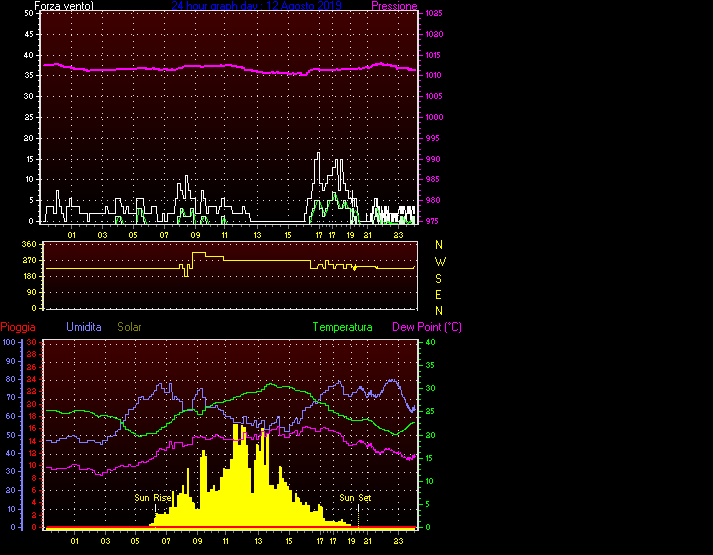Select the "Sun Set" annotation label
The width and height of the screenshot is (713, 555).
pyautogui.click(x=355, y=498)
